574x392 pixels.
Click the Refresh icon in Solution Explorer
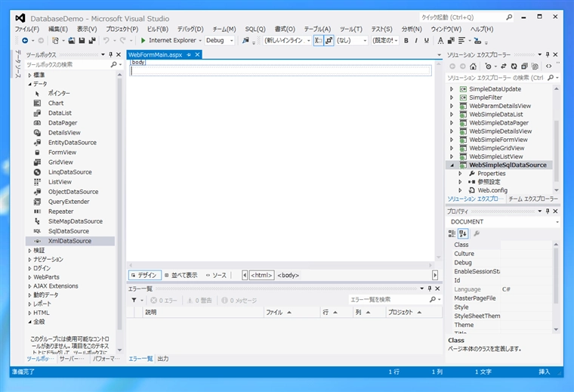coord(514,66)
